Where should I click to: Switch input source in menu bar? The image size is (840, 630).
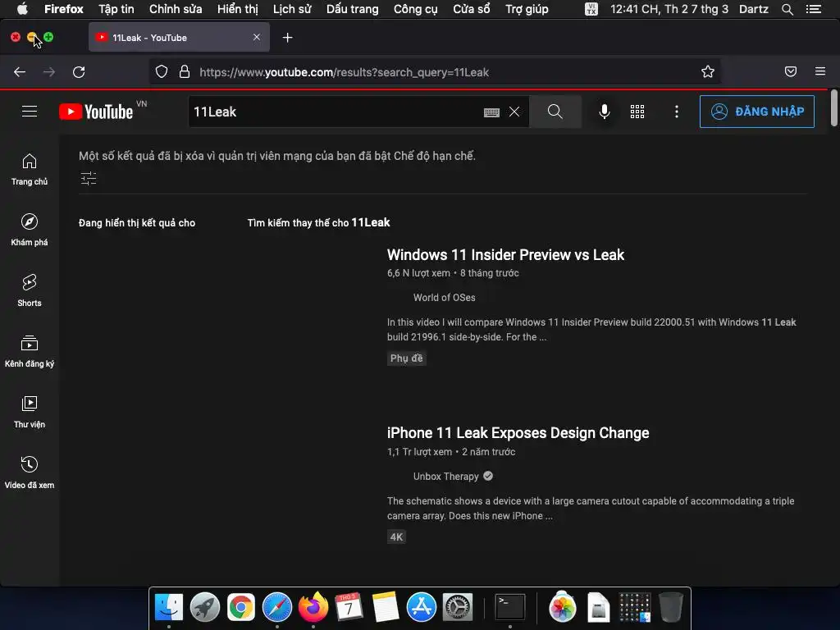[x=591, y=9]
